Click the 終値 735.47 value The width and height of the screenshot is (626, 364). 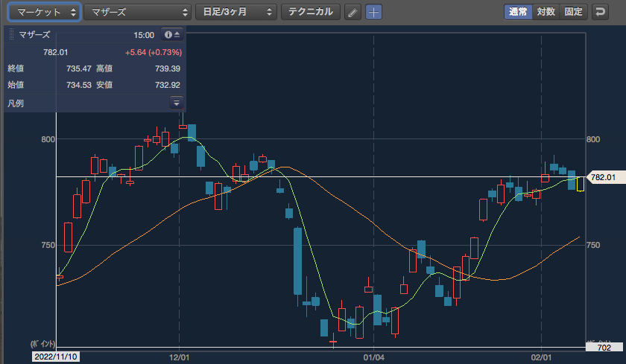click(x=79, y=68)
